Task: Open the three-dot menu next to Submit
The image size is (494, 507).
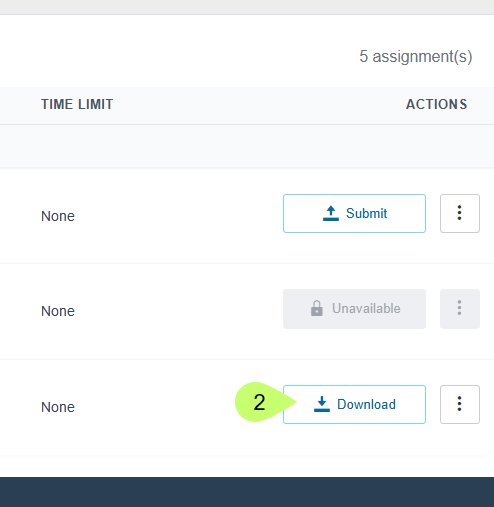Action: [x=460, y=213]
